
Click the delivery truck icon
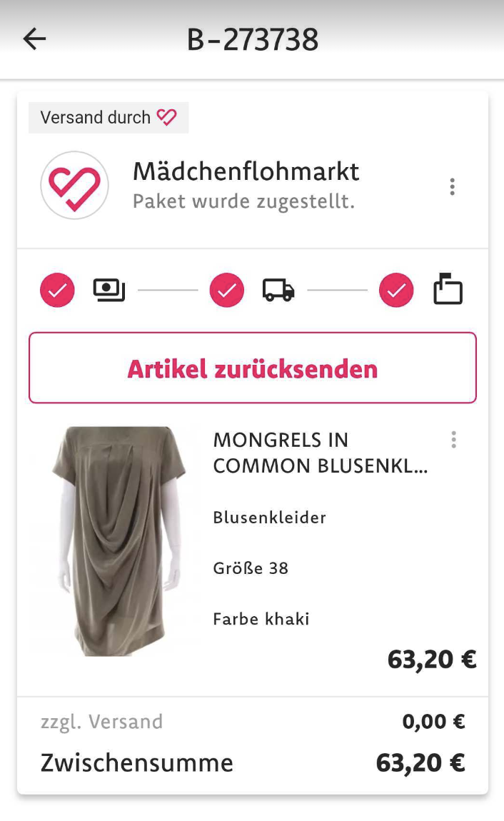coord(278,290)
